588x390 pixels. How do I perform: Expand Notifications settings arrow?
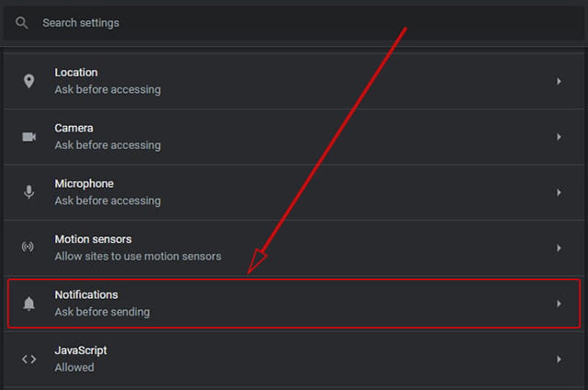(x=559, y=304)
